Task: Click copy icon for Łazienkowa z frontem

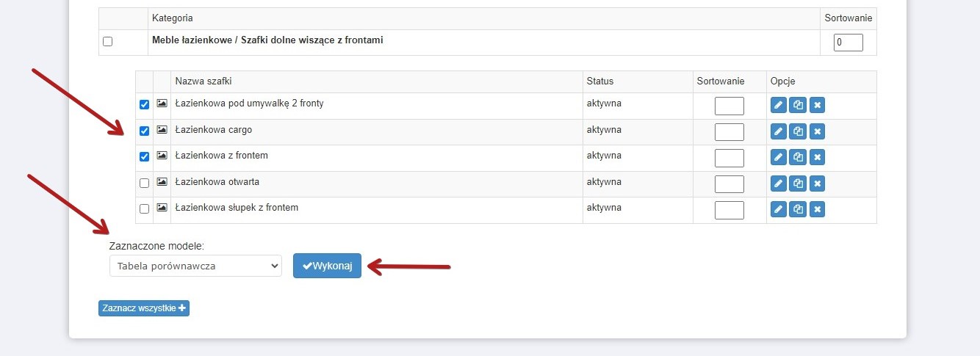Action: (x=797, y=157)
